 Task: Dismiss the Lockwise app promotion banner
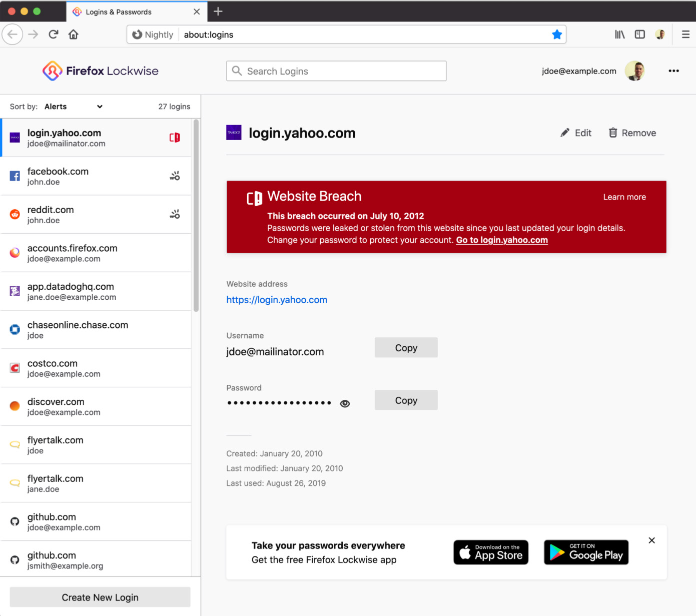(x=651, y=540)
